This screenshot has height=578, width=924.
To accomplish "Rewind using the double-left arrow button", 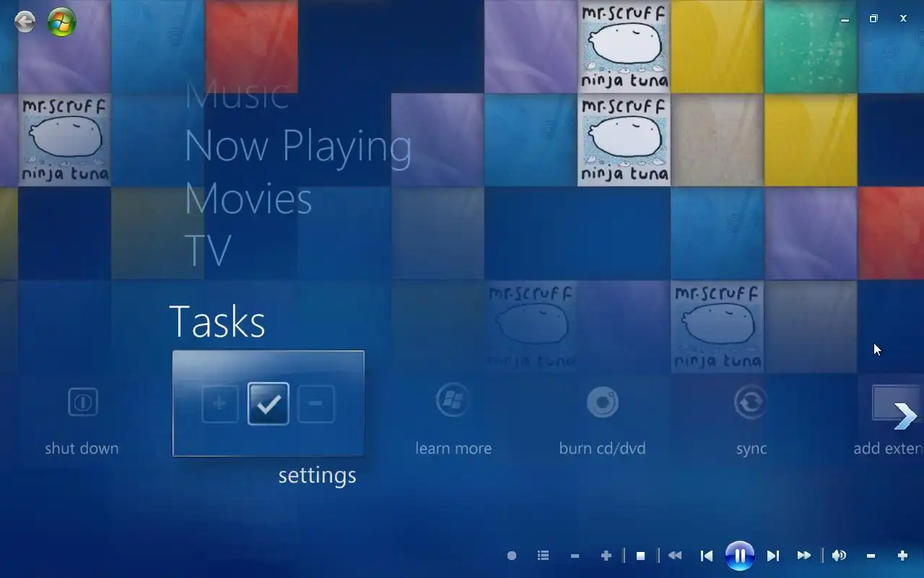I will coord(675,556).
